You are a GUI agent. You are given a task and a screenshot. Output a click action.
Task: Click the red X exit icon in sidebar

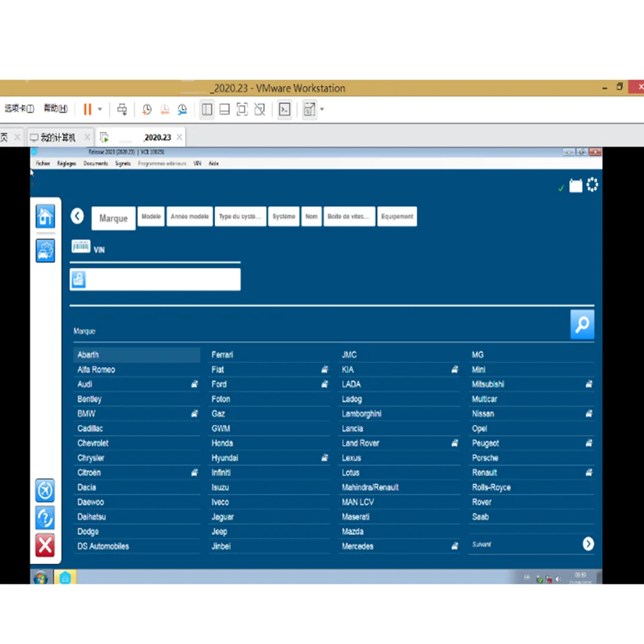45,545
